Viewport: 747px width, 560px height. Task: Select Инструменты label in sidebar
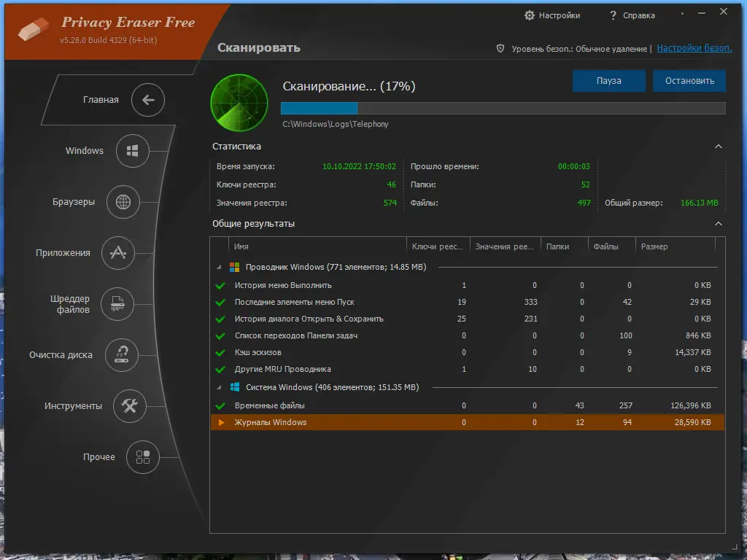tap(73, 406)
